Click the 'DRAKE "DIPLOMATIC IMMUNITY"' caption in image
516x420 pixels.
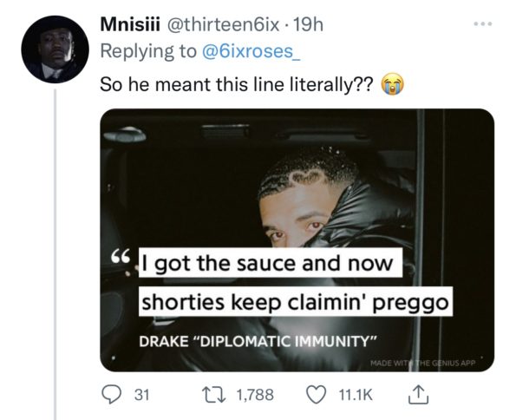point(258,341)
